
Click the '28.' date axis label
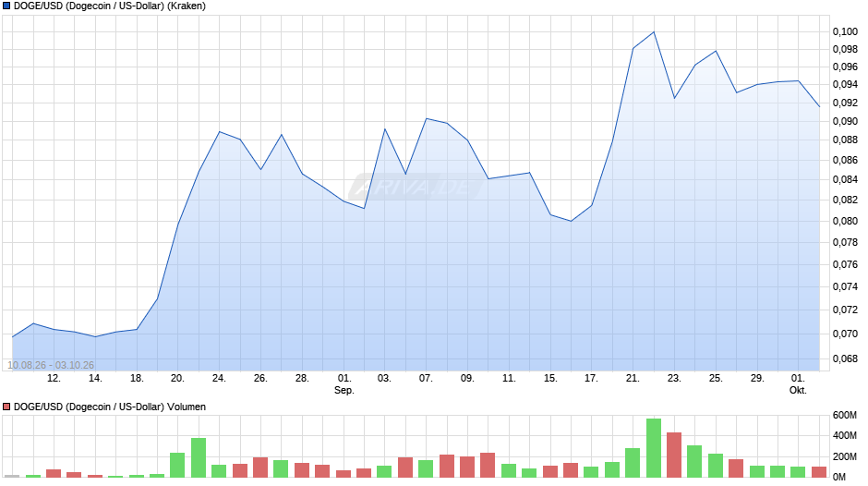point(302,378)
